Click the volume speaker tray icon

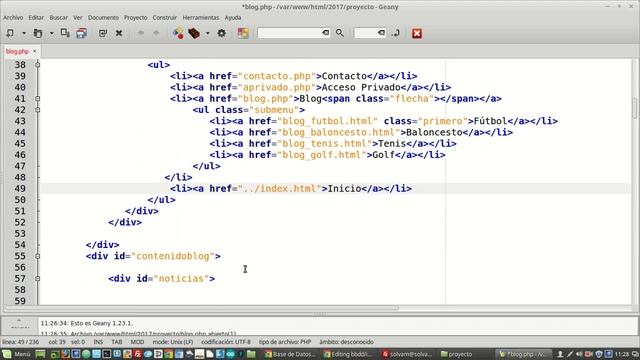(579, 354)
